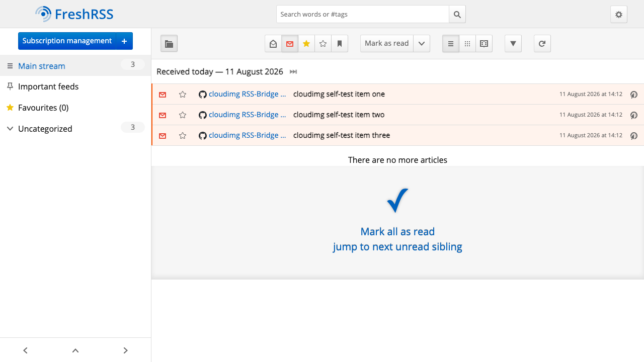
Task: Open article cloudimg self-test item one
Action: (339, 94)
